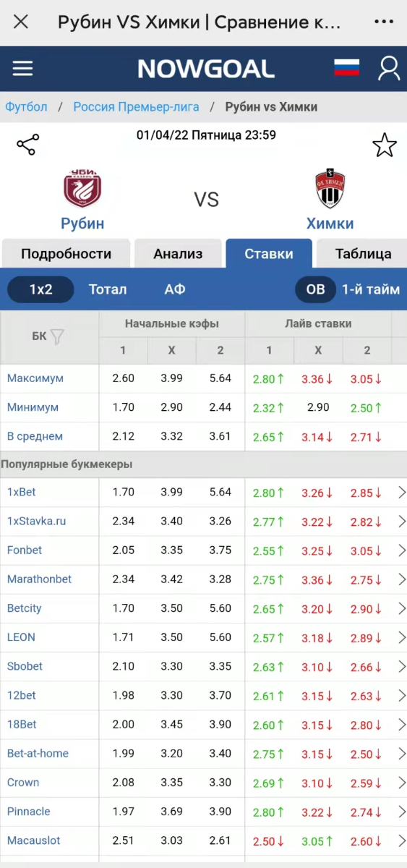Open the bookmaker filter funnel icon

click(57, 336)
